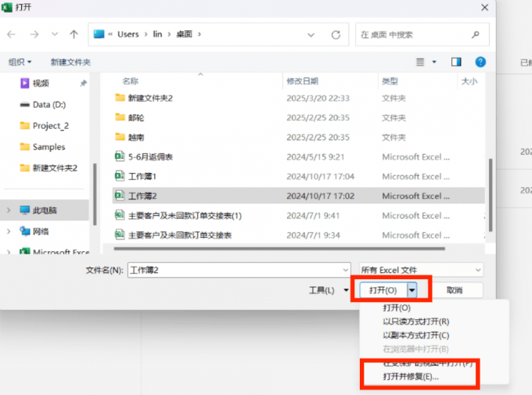Open the 所有 Excel 文件 type filter
This screenshot has height=395, width=532.
pyautogui.click(x=421, y=270)
